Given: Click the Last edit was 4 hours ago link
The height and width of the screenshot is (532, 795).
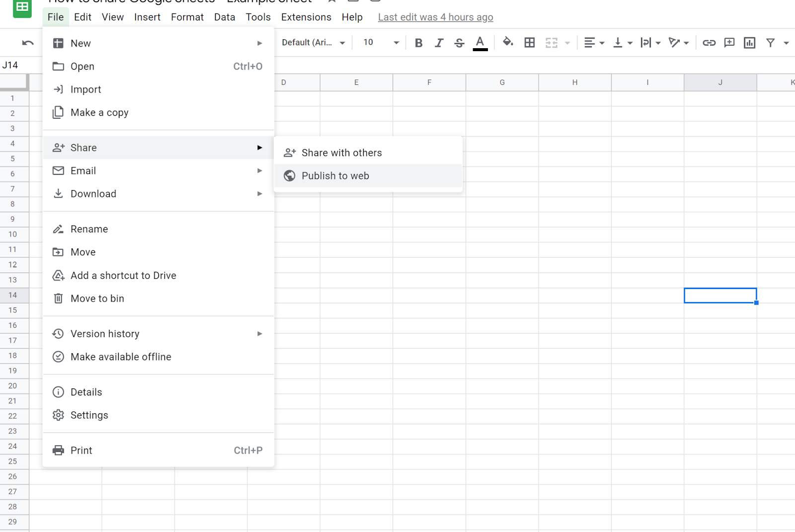Looking at the screenshot, I should (435, 17).
